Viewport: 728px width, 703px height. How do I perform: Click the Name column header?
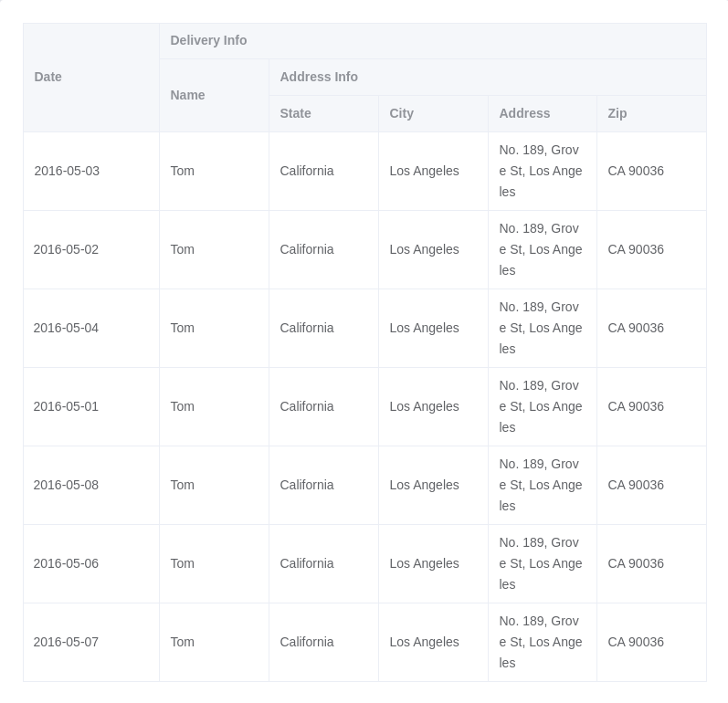pos(214,95)
